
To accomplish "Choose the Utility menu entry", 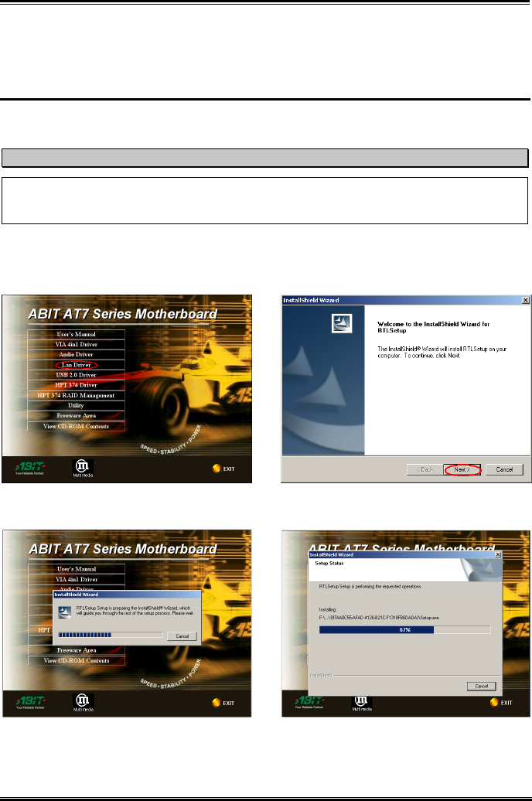I will point(76,406).
